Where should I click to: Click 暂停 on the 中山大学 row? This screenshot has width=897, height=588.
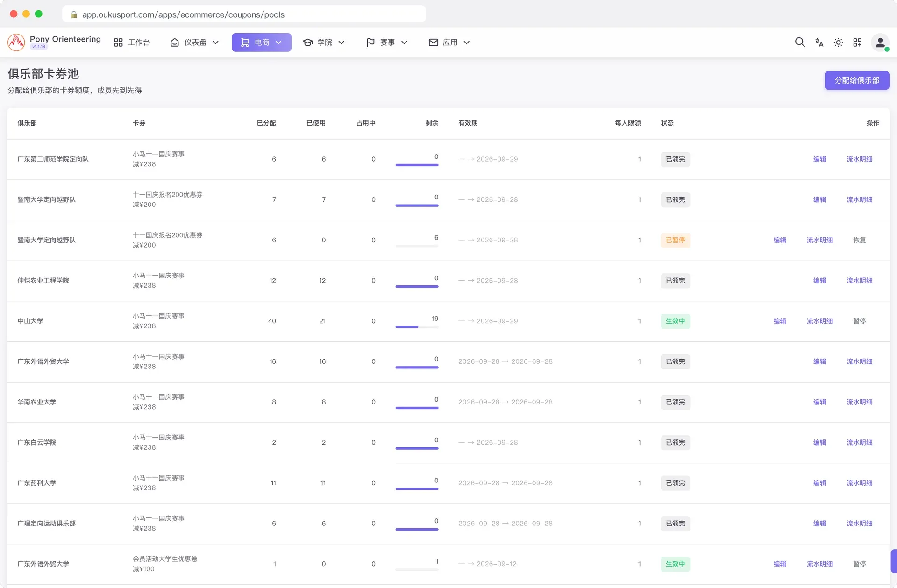click(x=859, y=321)
